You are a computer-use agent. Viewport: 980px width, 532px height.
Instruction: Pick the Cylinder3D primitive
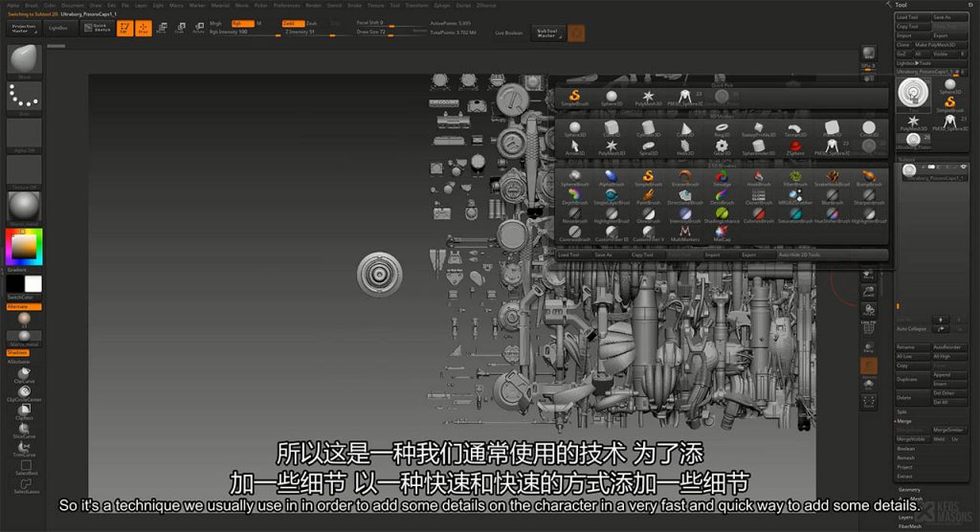(x=648, y=129)
